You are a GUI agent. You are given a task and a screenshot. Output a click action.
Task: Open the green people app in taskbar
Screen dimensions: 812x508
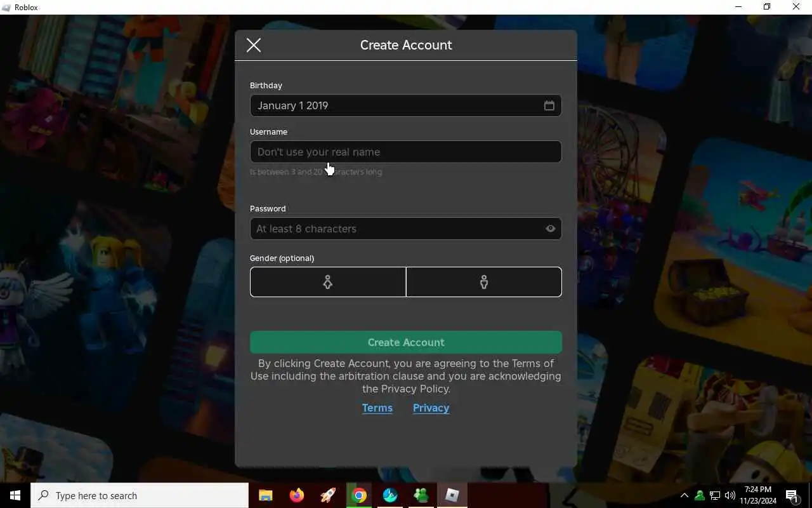pyautogui.click(x=421, y=495)
